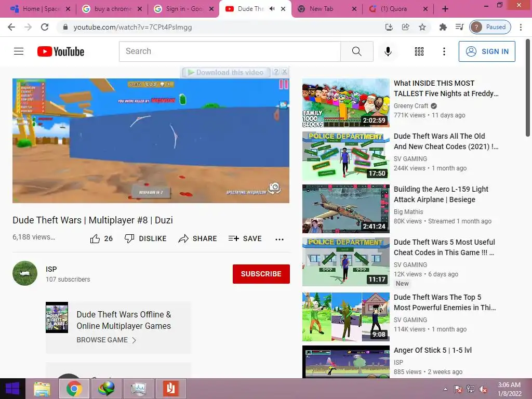Screen dimensions: 532x399
Task: Open more actions ellipsis under video
Action: pos(279,240)
